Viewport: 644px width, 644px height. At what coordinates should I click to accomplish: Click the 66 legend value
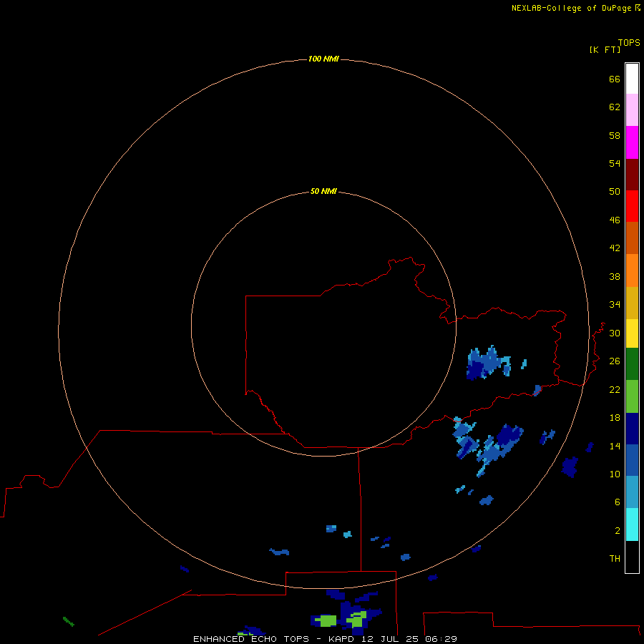[615, 79]
